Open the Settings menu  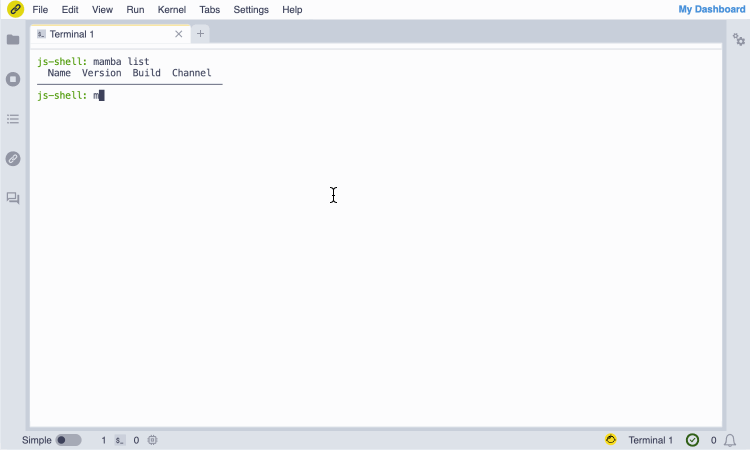tap(251, 10)
